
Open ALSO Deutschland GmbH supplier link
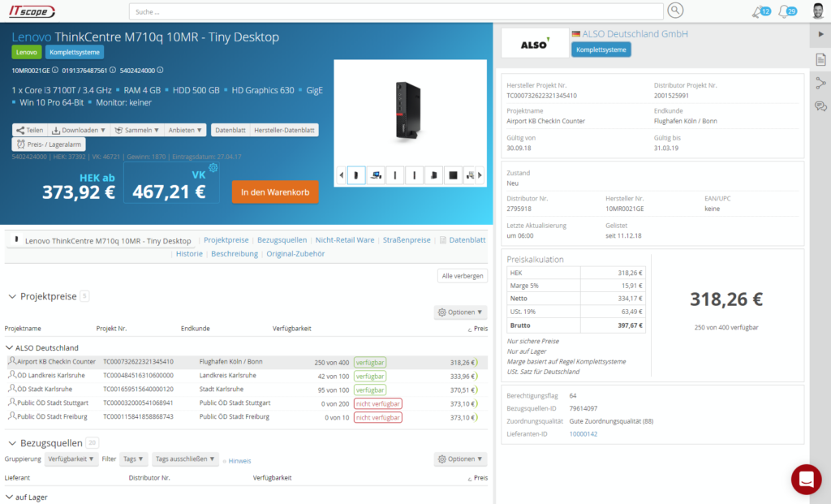click(635, 34)
